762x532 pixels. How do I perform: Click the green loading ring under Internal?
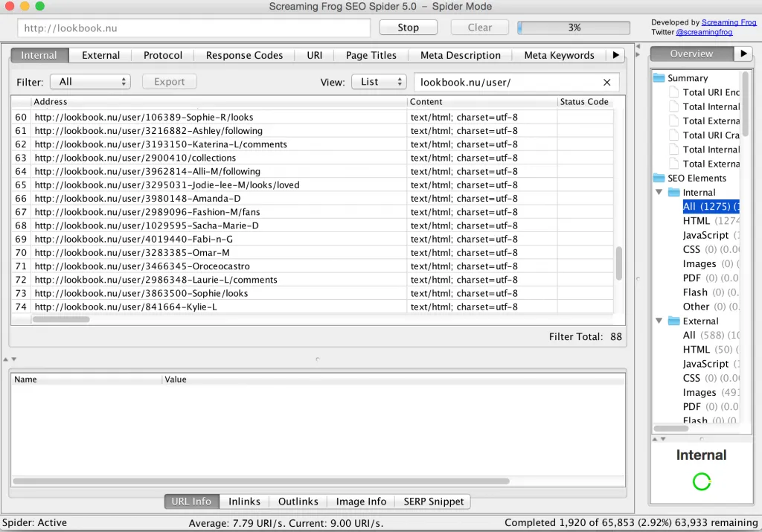tap(701, 481)
